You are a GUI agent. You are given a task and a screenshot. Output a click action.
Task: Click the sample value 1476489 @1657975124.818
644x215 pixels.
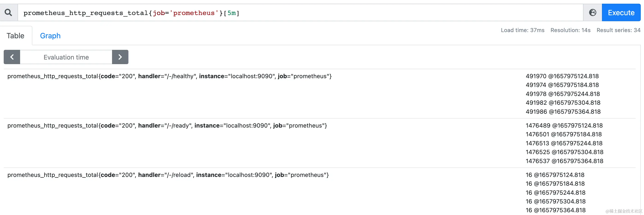564,125
